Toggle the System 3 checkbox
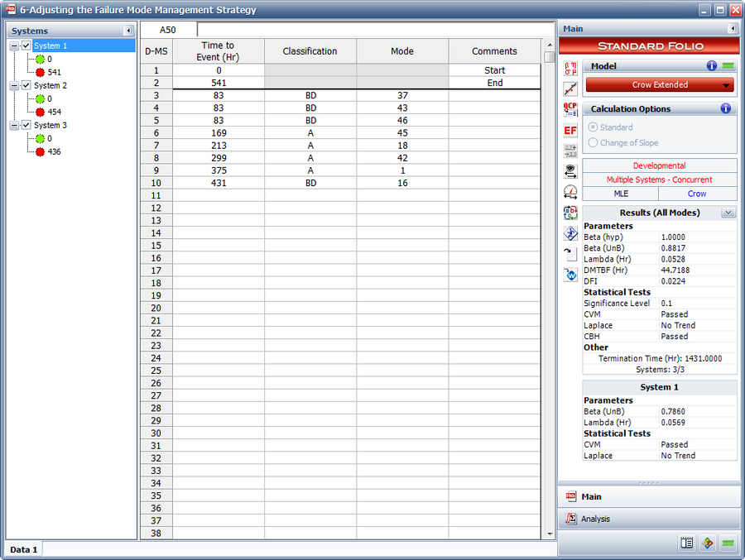 point(26,125)
